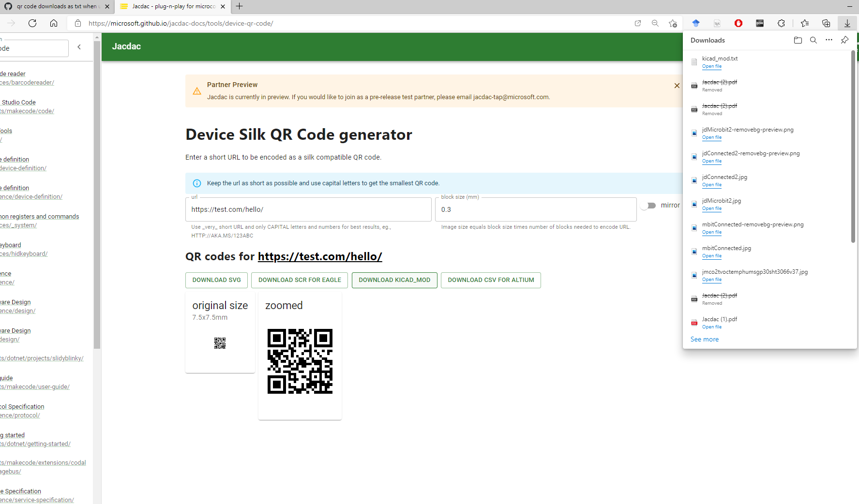Open the uBlock Origin extension icon
This screenshot has height=504, width=859.
point(738,23)
